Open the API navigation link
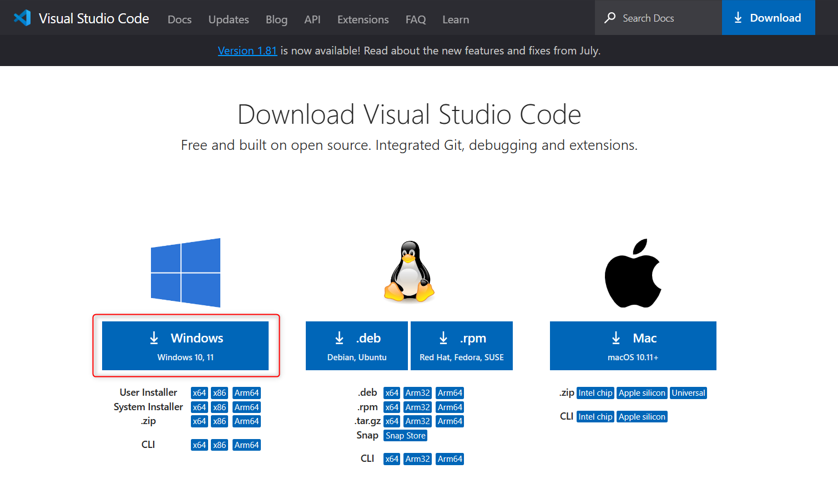Image resolution: width=838 pixels, height=504 pixels. [312, 19]
